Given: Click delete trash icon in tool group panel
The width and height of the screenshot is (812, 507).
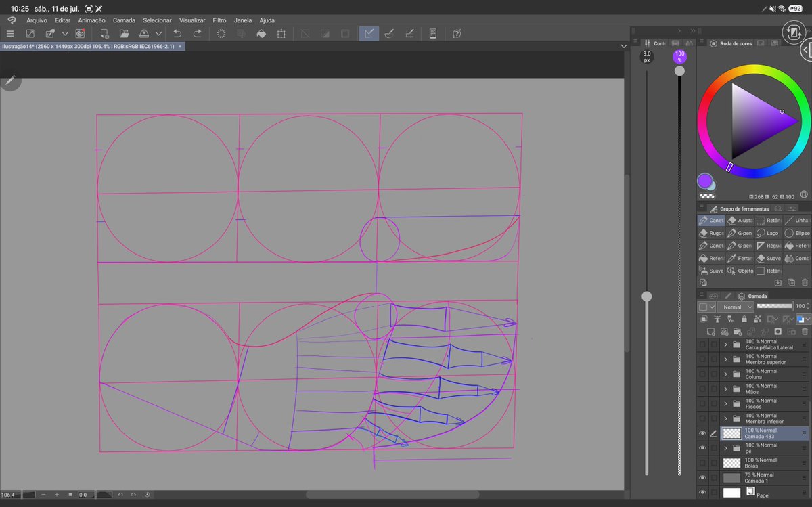Looking at the screenshot, I should click(x=805, y=282).
